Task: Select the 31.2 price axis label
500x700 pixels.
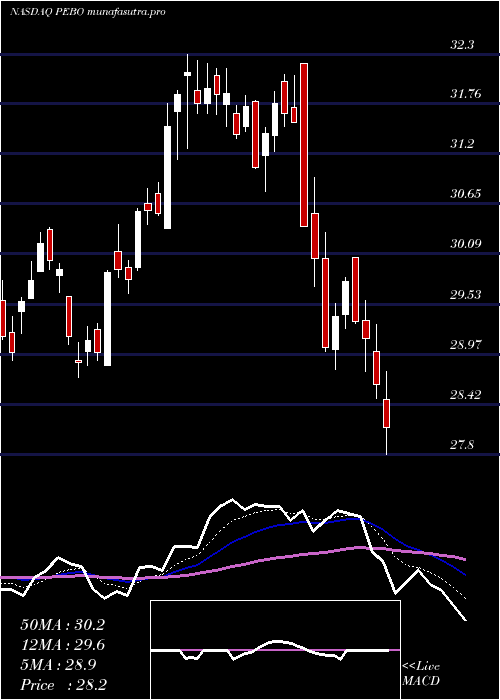Action: click(x=462, y=144)
